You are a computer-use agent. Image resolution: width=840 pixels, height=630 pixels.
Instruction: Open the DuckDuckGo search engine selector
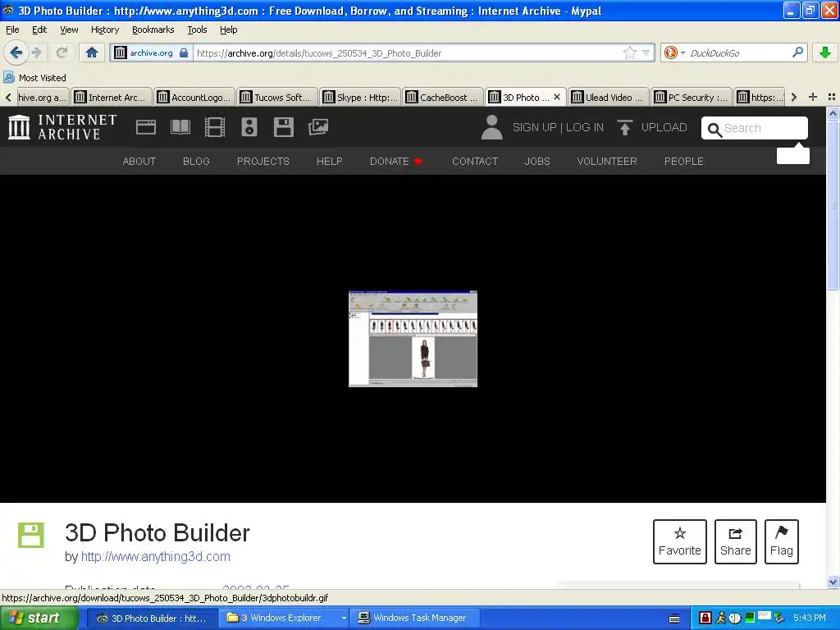pos(674,52)
